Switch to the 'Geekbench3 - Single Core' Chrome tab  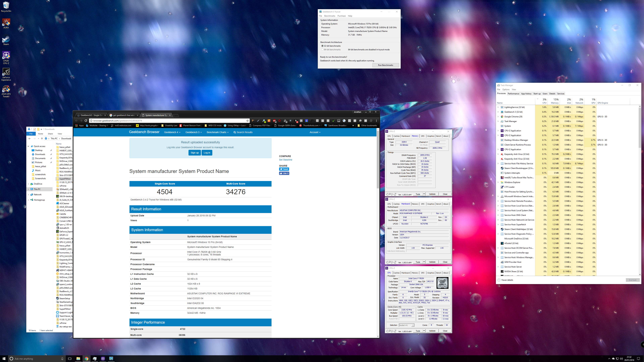tap(92, 115)
